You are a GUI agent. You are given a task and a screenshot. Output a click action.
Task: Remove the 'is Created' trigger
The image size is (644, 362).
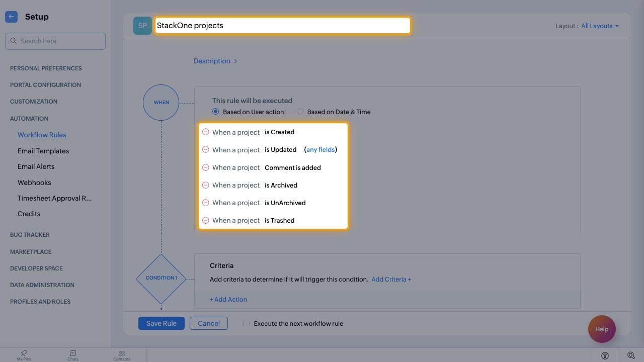coord(205,132)
